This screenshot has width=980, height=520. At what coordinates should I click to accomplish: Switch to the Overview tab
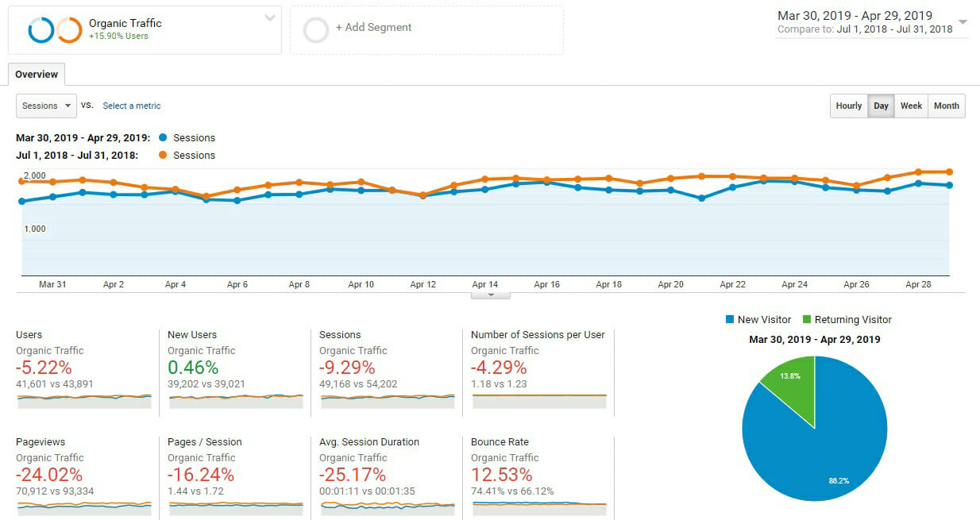37,75
